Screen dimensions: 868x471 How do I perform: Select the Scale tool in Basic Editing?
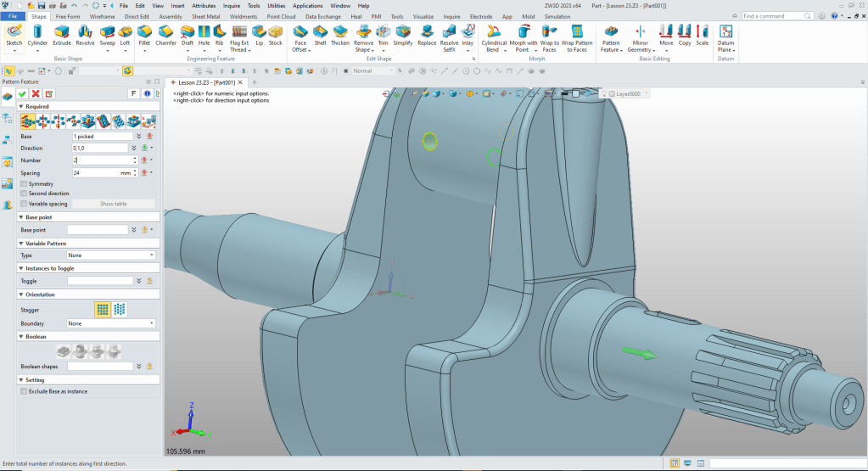point(702,35)
